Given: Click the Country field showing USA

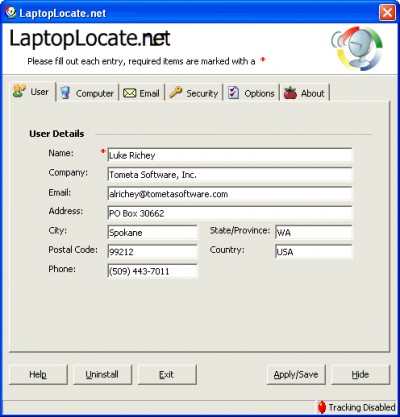Looking at the screenshot, I should pos(314,252).
